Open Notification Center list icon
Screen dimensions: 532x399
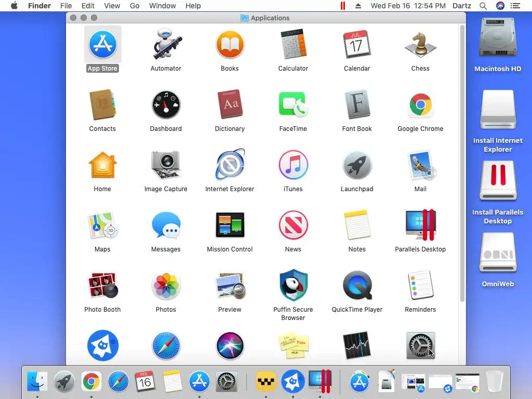515,6
